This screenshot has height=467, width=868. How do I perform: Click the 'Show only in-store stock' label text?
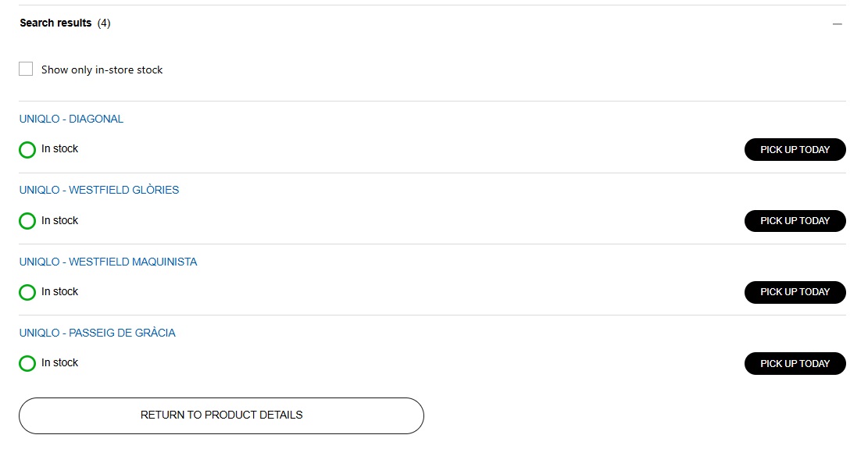click(102, 70)
